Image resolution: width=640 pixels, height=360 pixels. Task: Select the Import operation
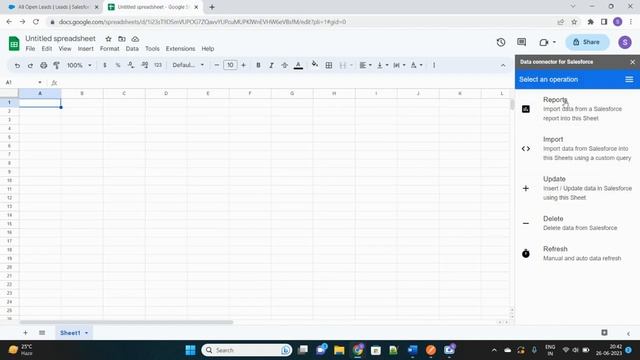pos(577,149)
